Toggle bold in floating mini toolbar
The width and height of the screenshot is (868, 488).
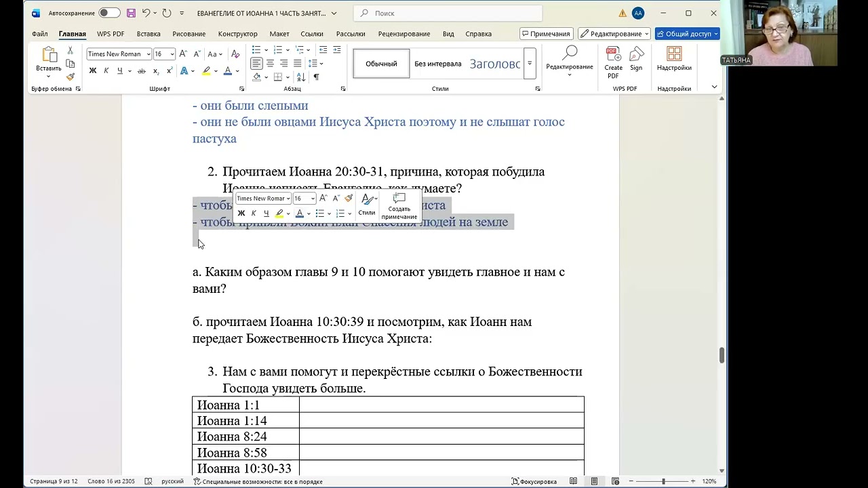click(x=241, y=213)
